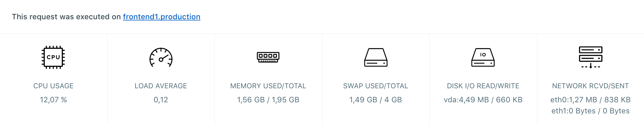Click the 1,49 GB / 4 GB swap value
This screenshot has width=644, height=128.
click(x=376, y=100)
